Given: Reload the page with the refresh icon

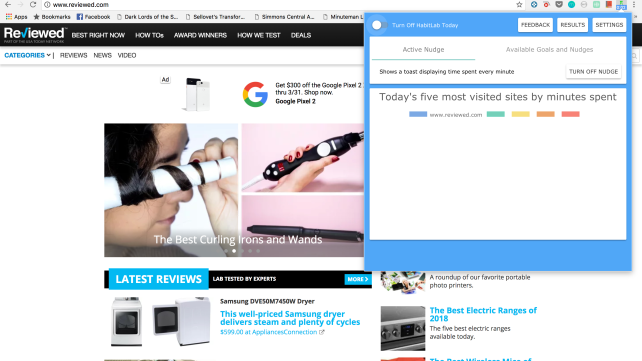Looking at the screenshot, I should 33,5.
